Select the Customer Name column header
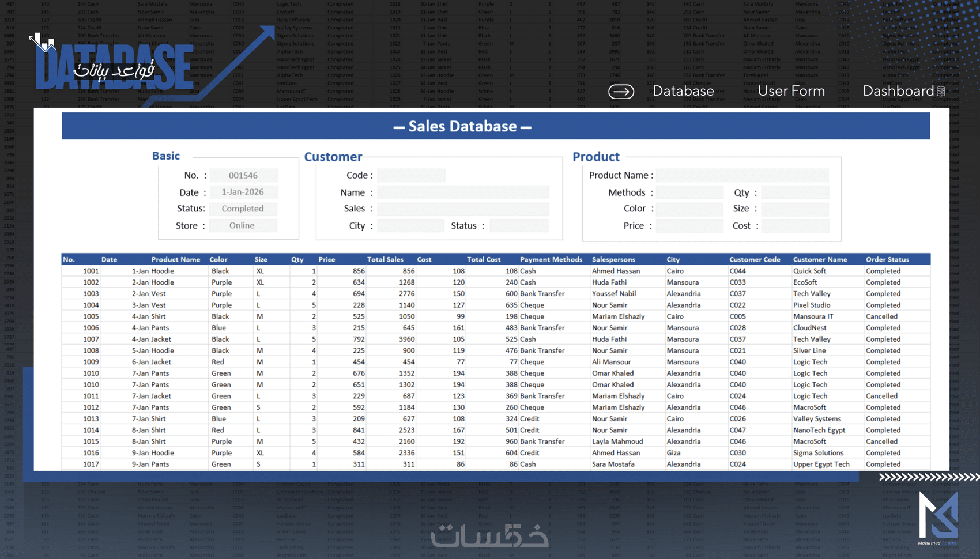Viewport: 980px width, 559px height. [820, 260]
